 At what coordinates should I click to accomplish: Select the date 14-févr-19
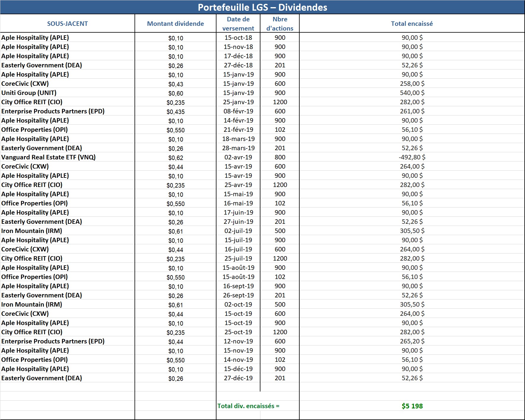tap(238, 121)
